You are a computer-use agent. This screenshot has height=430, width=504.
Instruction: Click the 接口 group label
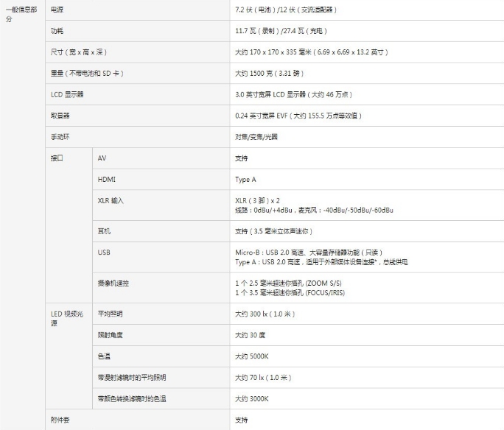(57, 158)
